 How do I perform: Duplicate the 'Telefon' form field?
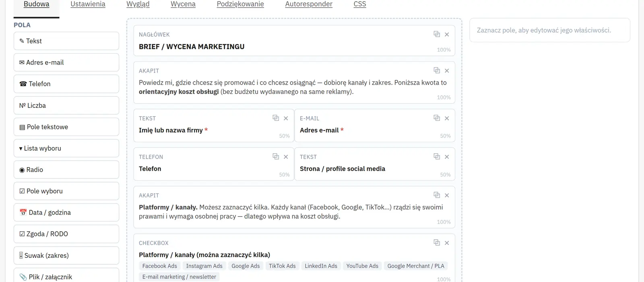click(276, 156)
